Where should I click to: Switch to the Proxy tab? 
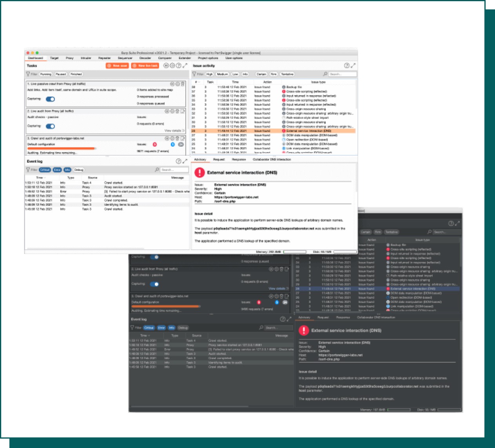tap(69, 58)
